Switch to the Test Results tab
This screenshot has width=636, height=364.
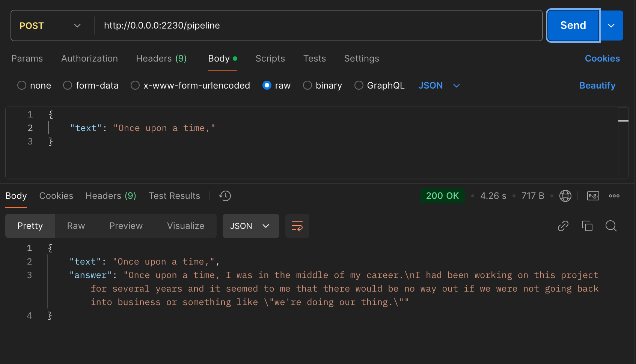pyautogui.click(x=174, y=196)
